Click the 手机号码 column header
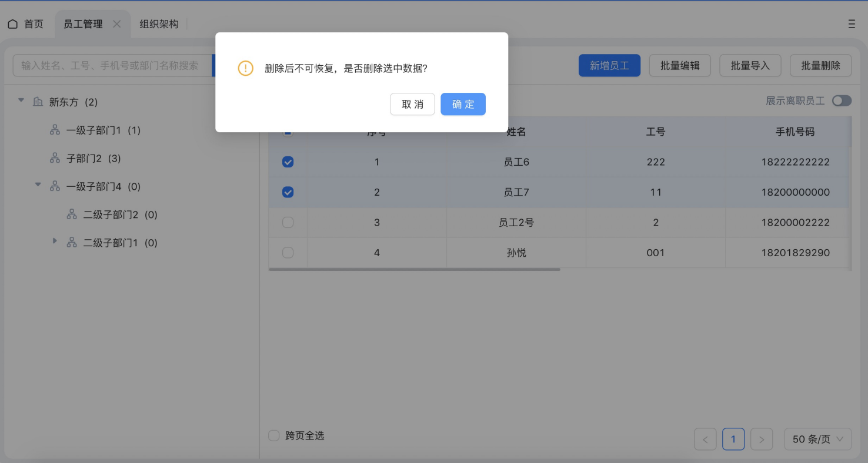The height and width of the screenshot is (463, 868). tap(795, 132)
